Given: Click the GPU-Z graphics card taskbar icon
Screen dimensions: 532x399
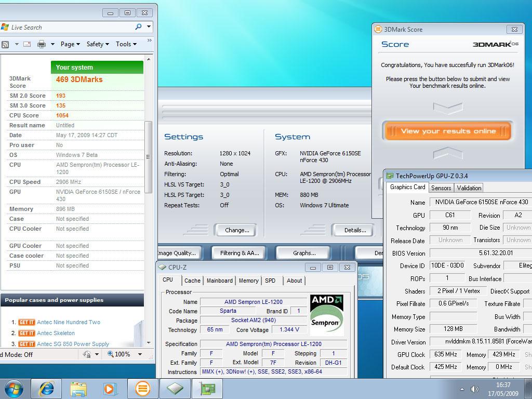Looking at the screenshot, I should tap(207, 389).
